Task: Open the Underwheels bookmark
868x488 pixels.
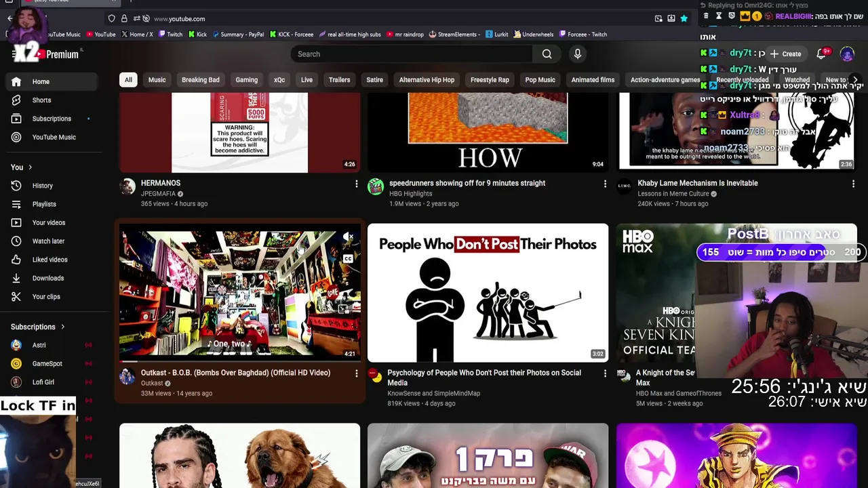Action: tap(534, 35)
